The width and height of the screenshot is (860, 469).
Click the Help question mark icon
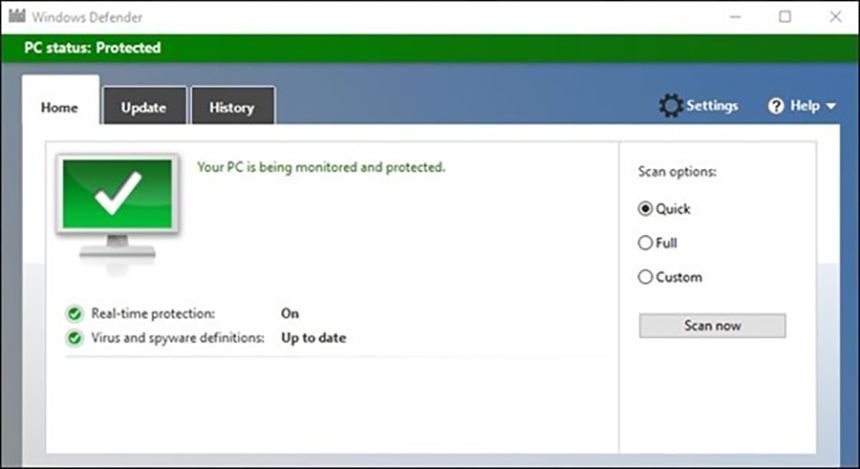(x=776, y=106)
